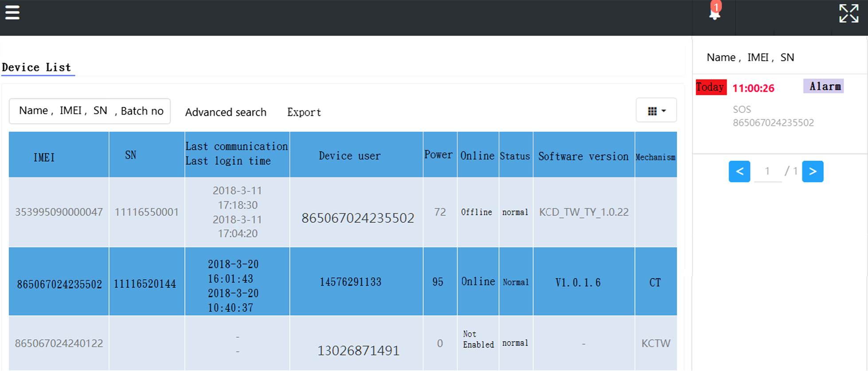Viewport: 868px width, 371px height.
Task: Select IMEI cell 353995090000047
Action: pyautogui.click(x=59, y=212)
